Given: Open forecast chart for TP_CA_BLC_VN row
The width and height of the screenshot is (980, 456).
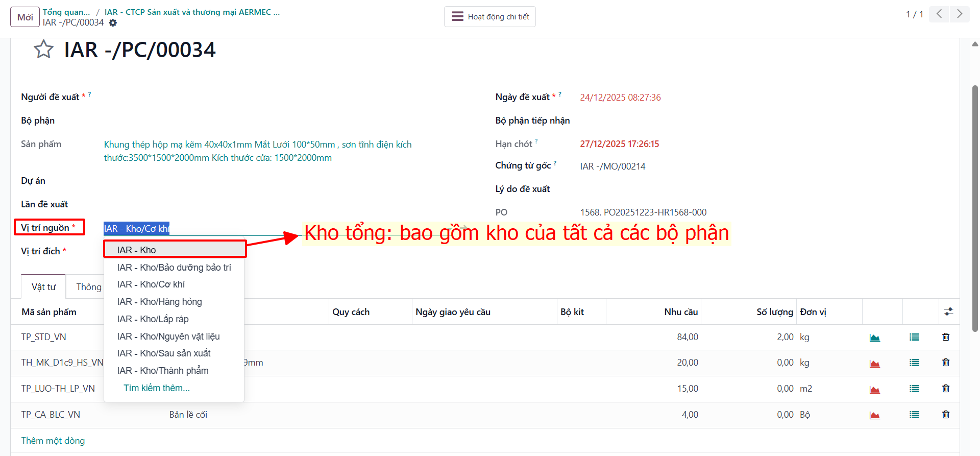Looking at the screenshot, I should click(875, 415).
